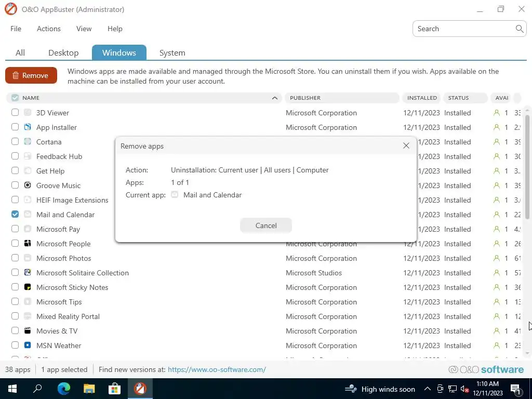Click the Microsoft Studios publisher cell
The width and height of the screenshot is (532, 399).
tap(313, 273)
